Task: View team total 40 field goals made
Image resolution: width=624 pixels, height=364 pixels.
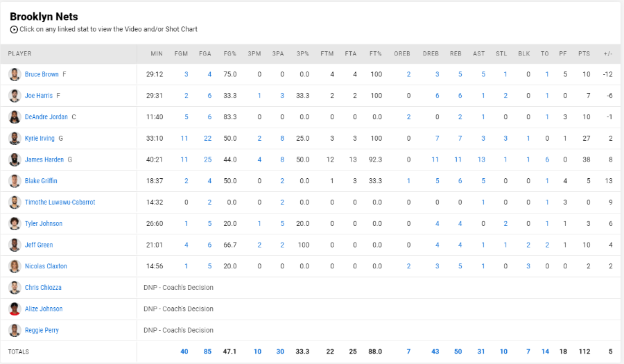Action: point(184,352)
